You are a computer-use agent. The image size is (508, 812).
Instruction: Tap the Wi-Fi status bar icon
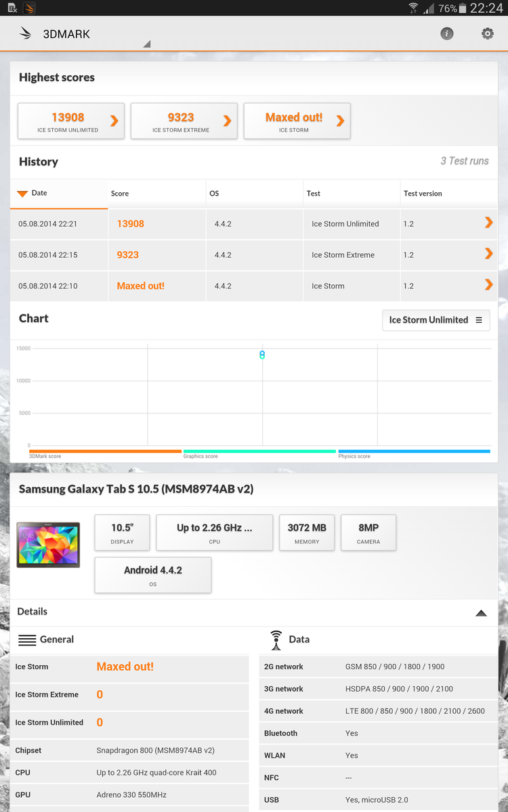click(413, 8)
